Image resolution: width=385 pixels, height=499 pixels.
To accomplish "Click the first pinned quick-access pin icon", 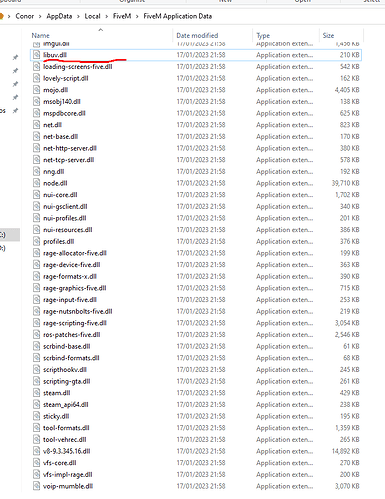I will pyautogui.click(x=15, y=57).
